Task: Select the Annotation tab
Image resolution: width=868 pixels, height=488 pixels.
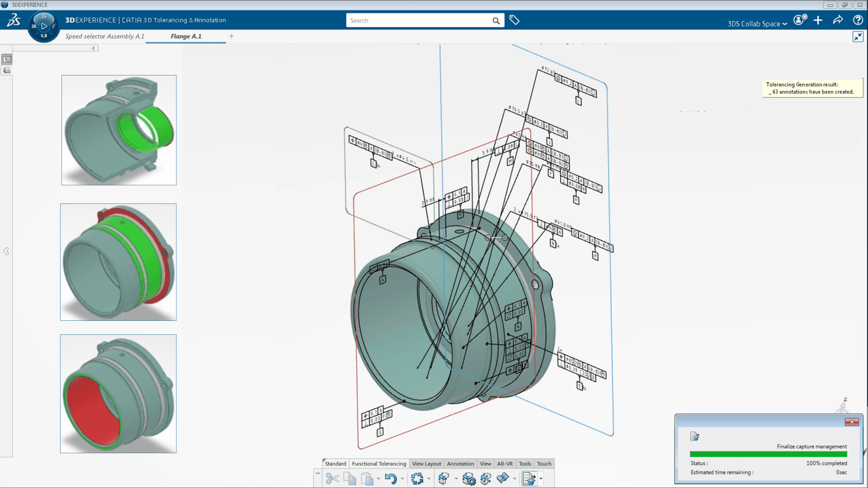Action: (x=460, y=464)
